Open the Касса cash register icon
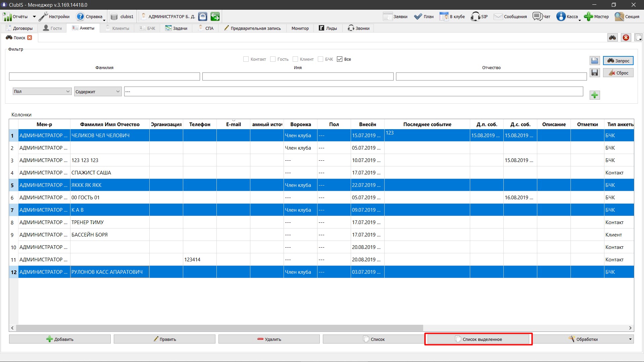Viewport: 644px width, 362px height. 561,16
